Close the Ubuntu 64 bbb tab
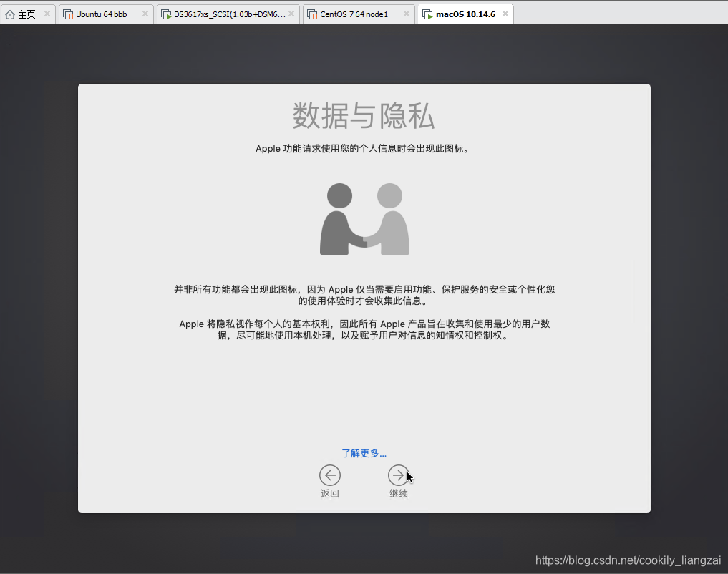This screenshot has width=728, height=574. 145,14
